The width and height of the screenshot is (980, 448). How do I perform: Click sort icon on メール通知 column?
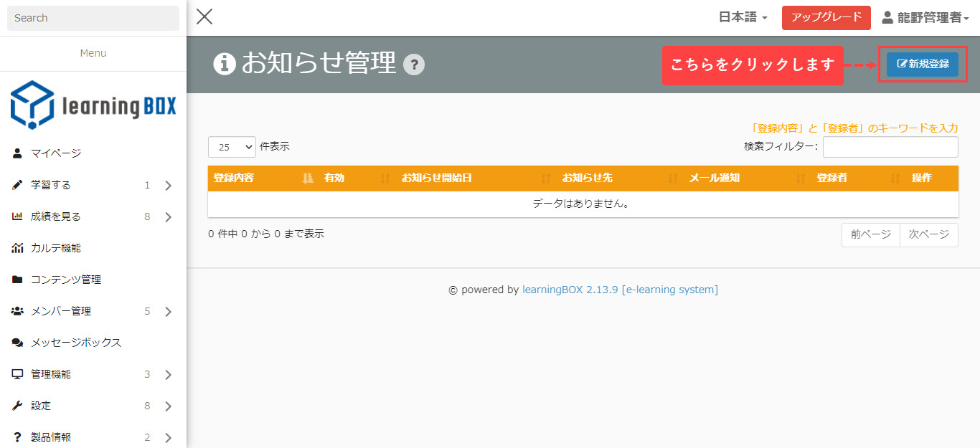click(801, 178)
